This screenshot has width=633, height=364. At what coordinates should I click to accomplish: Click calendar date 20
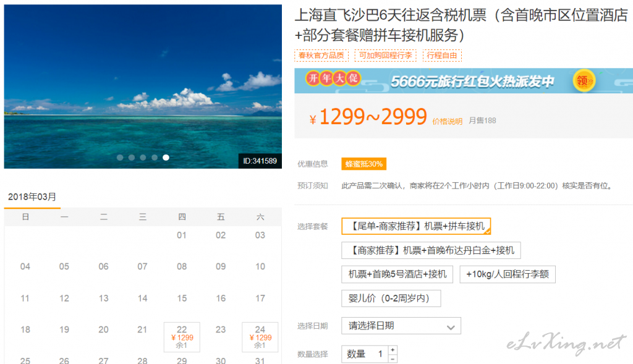[x=103, y=329]
